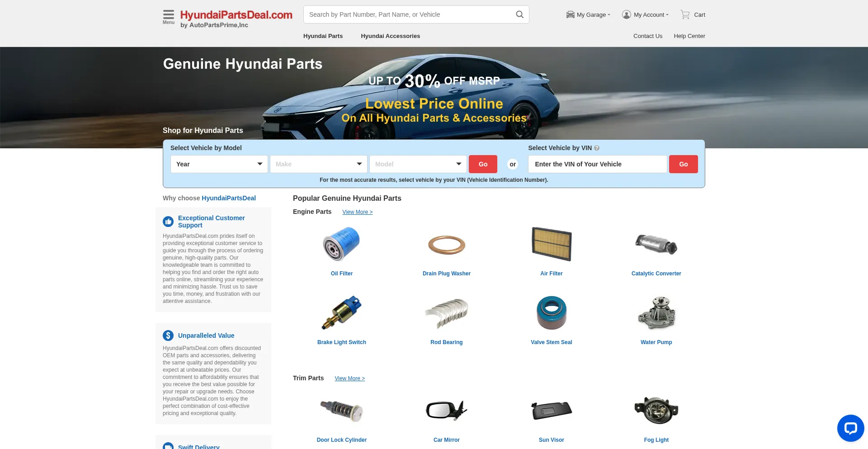Click the My Account user icon
The height and width of the screenshot is (449, 868).
click(627, 14)
